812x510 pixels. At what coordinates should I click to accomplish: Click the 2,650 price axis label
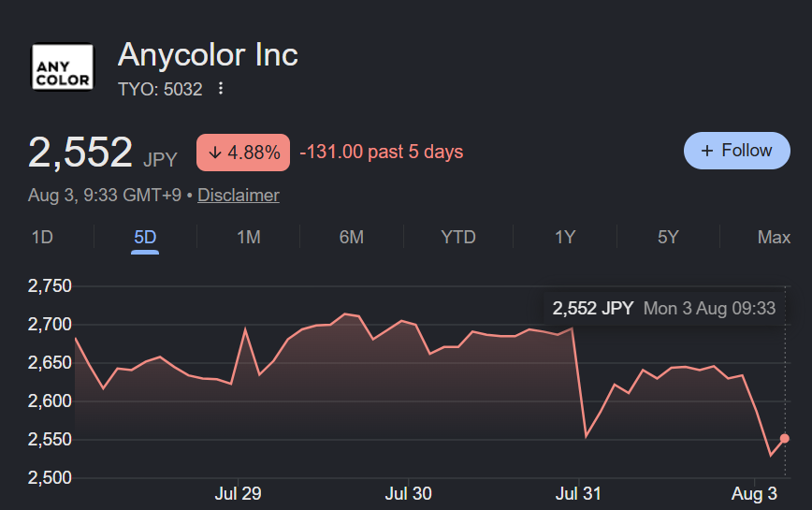point(50,363)
